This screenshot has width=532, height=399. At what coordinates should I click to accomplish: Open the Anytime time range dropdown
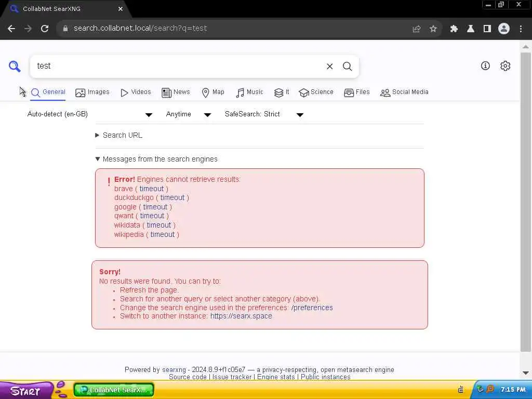pyautogui.click(x=188, y=114)
